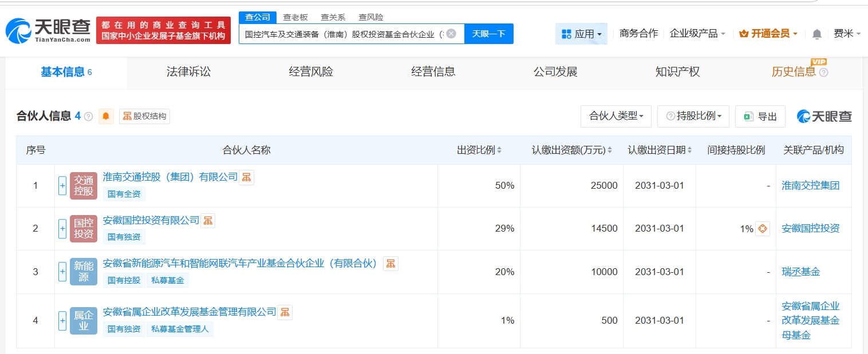
Task: Open the 持股比例 dropdown
Action: [x=693, y=116]
